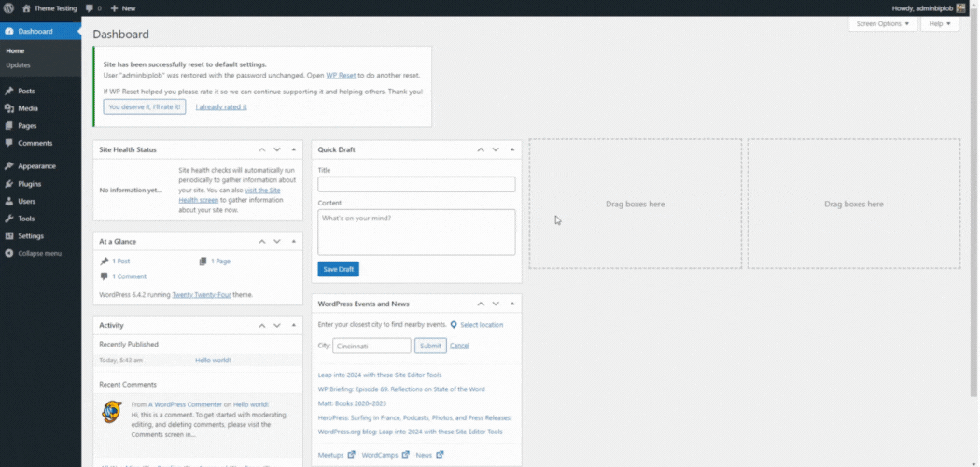Click the Dashboard gauge icon in sidebar
The width and height of the screenshot is (980, 467).
(x=9, y=31)
